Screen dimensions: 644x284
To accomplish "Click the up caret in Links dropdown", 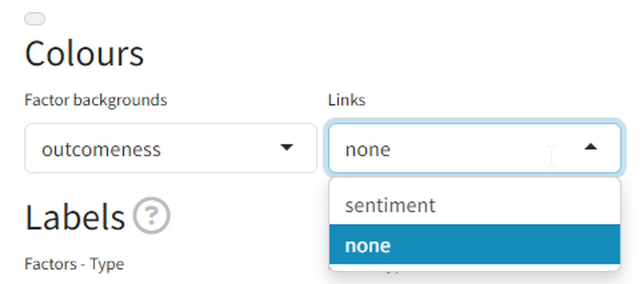I will (590, 148).
